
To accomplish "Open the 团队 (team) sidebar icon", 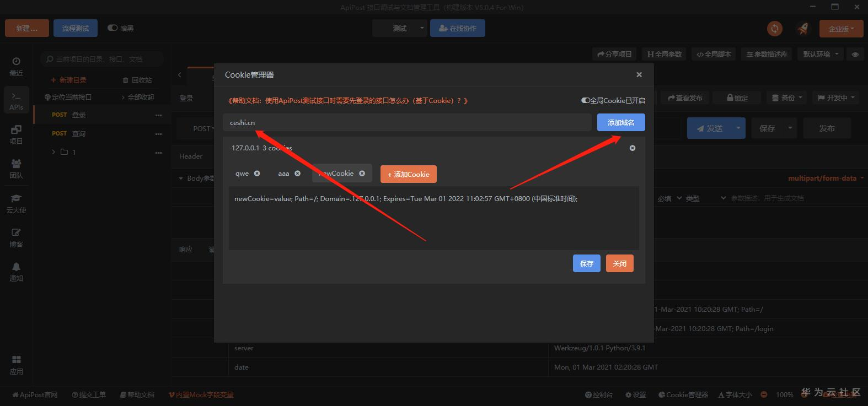I will pos(16,169).
